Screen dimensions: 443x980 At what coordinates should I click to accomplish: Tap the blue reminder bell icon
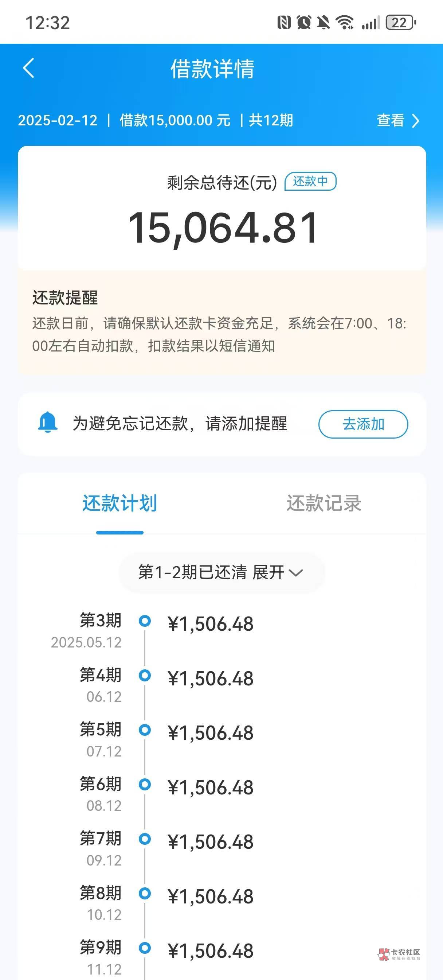48,422
